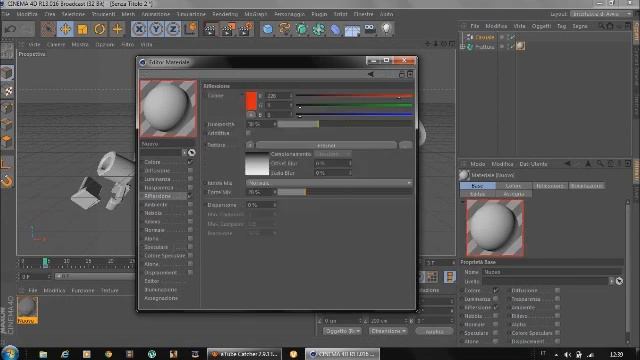Select Illuminazione in Material Editor channel list

point(161,289)
